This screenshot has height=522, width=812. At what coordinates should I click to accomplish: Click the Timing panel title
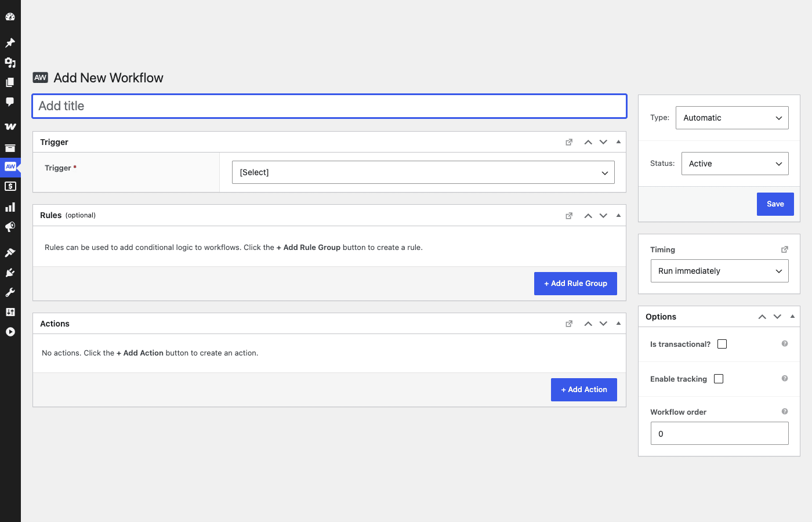pyautogui.click(x=662, y=249)
